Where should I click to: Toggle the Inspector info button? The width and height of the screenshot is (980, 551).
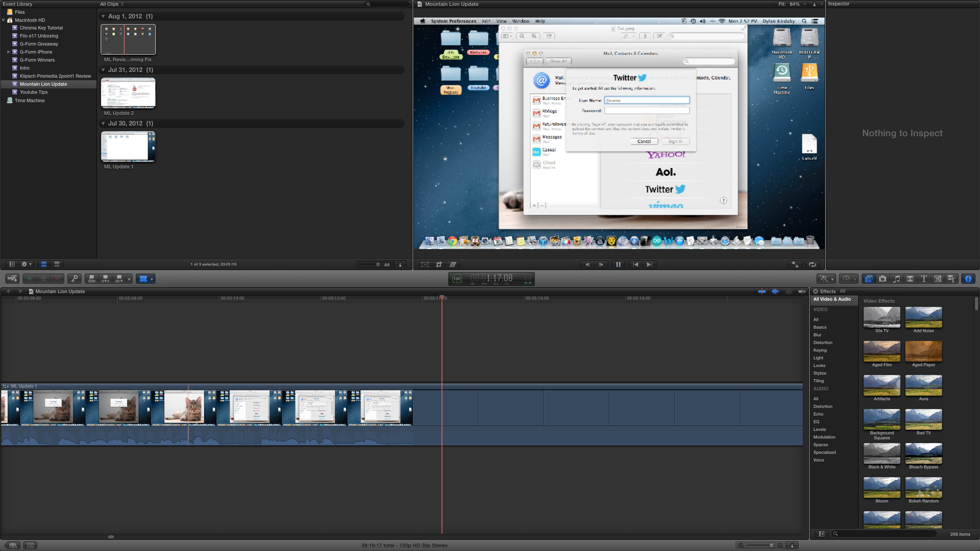(x=968, y=279)
